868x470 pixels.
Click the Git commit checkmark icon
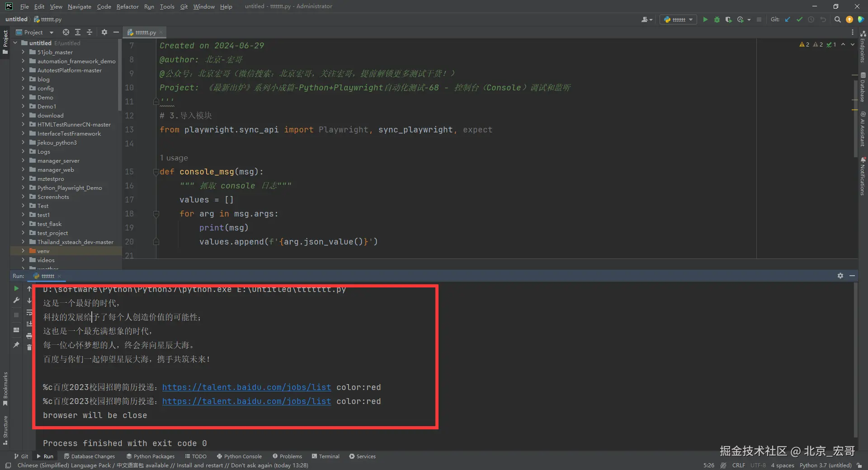[x=799, y=19]
